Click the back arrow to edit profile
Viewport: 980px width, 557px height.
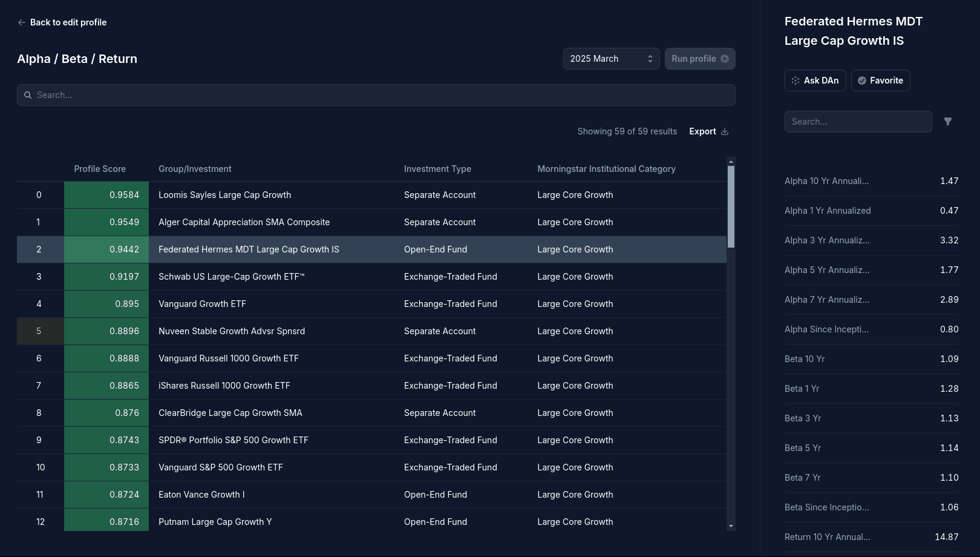click(x=21, y=22)
